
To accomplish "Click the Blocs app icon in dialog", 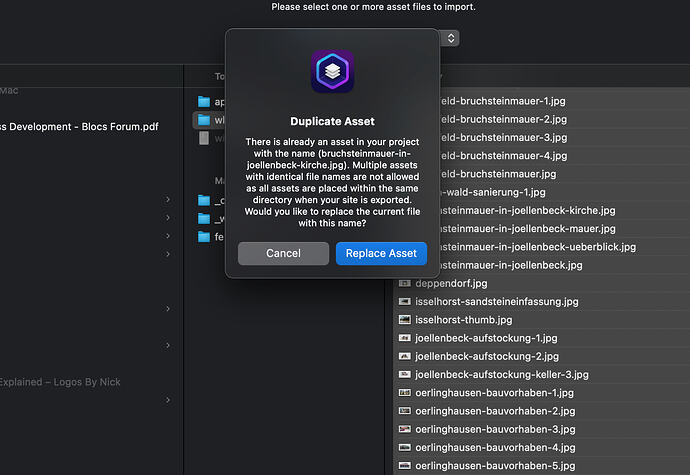I will [x=332, y=72].
